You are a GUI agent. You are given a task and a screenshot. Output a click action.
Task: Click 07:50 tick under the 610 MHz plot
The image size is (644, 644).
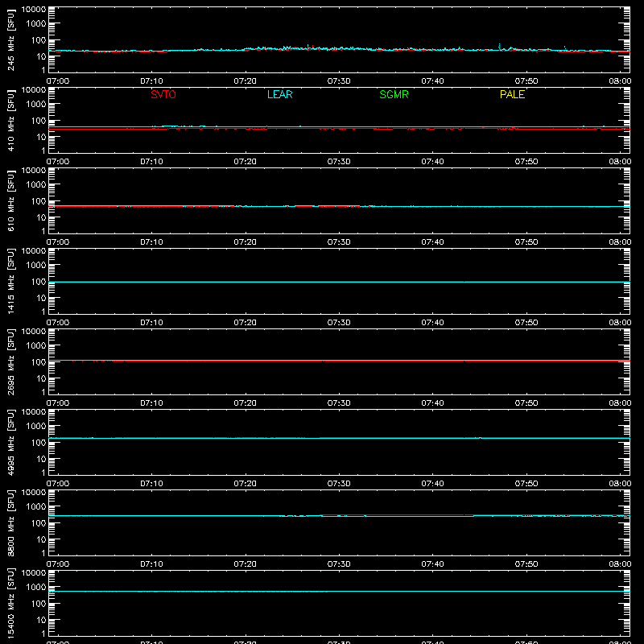tap(526, 242)
